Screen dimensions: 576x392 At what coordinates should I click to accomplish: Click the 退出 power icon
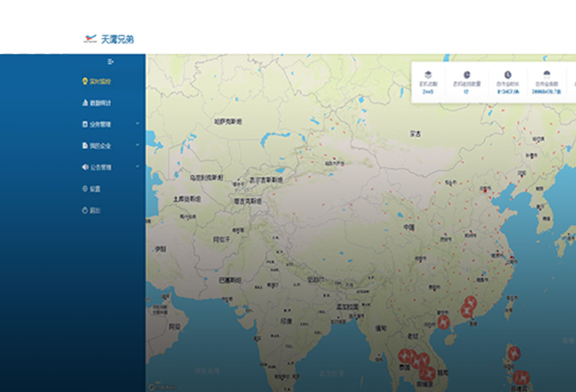[x=85, y=210]
